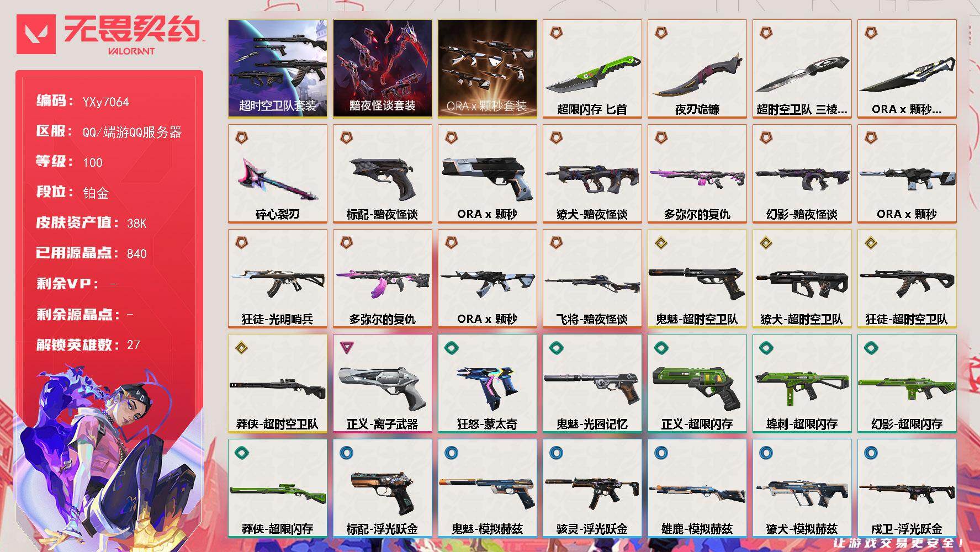Select the 蜂刺-超限闪存 green SMG
The height and width of the screenshot is (552, 980).
click(x=802, y=384)
